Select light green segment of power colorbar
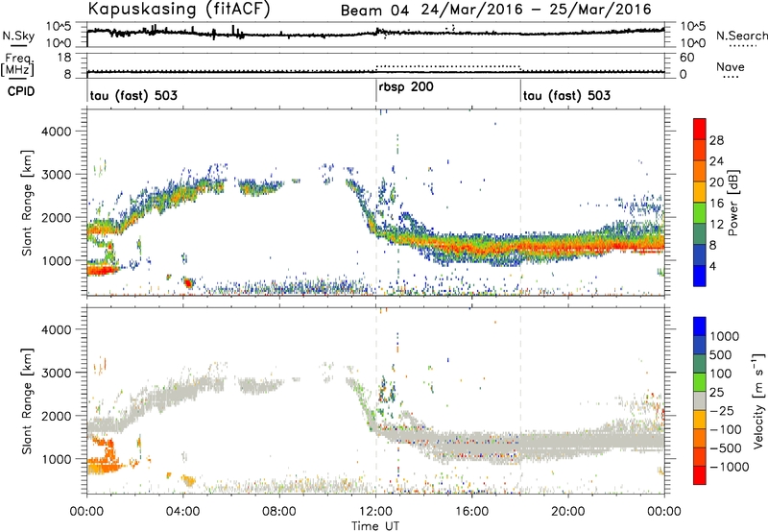Image resolution: width=768 pixels, height=532 pixels. point(700,213)
